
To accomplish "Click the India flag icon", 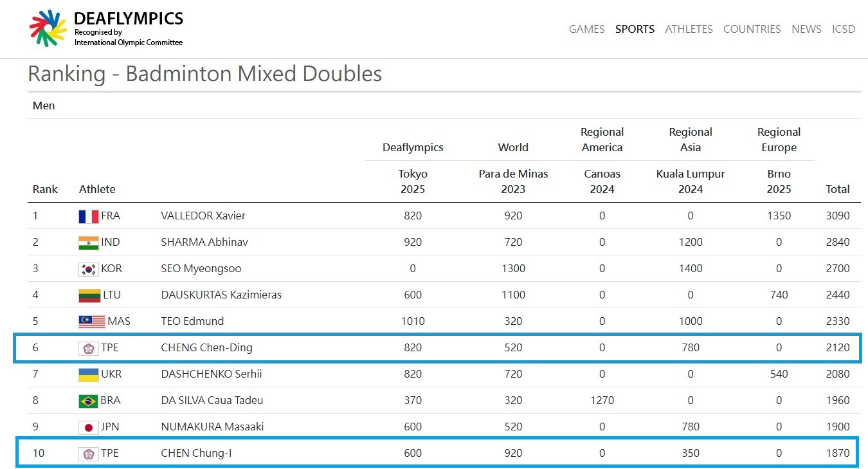I will 88,243.
